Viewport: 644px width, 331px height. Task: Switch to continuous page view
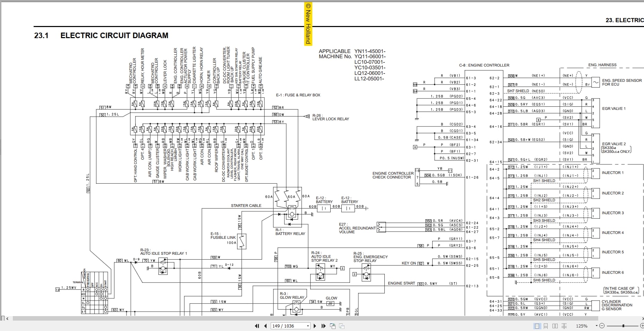[546, 326]
